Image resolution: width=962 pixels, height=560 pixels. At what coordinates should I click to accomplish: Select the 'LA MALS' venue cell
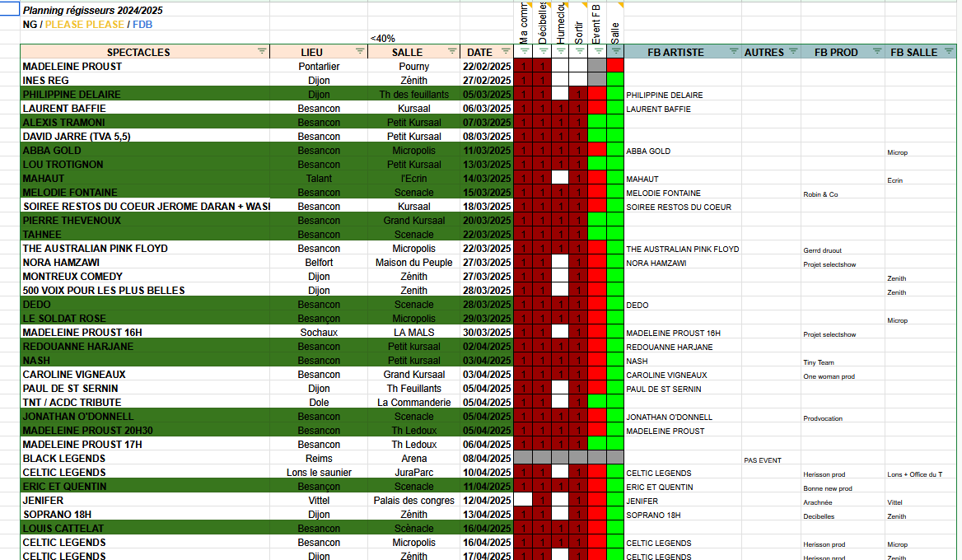414,333
